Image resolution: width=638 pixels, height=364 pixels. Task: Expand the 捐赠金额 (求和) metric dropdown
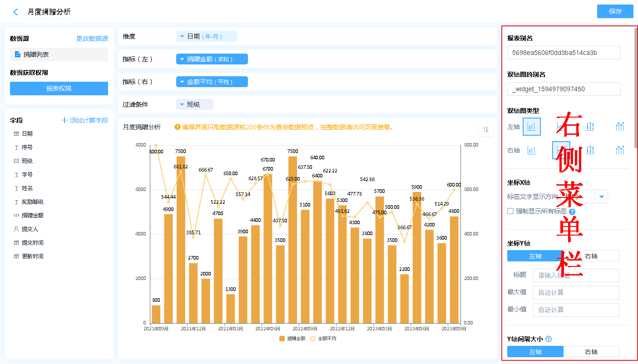212,59
